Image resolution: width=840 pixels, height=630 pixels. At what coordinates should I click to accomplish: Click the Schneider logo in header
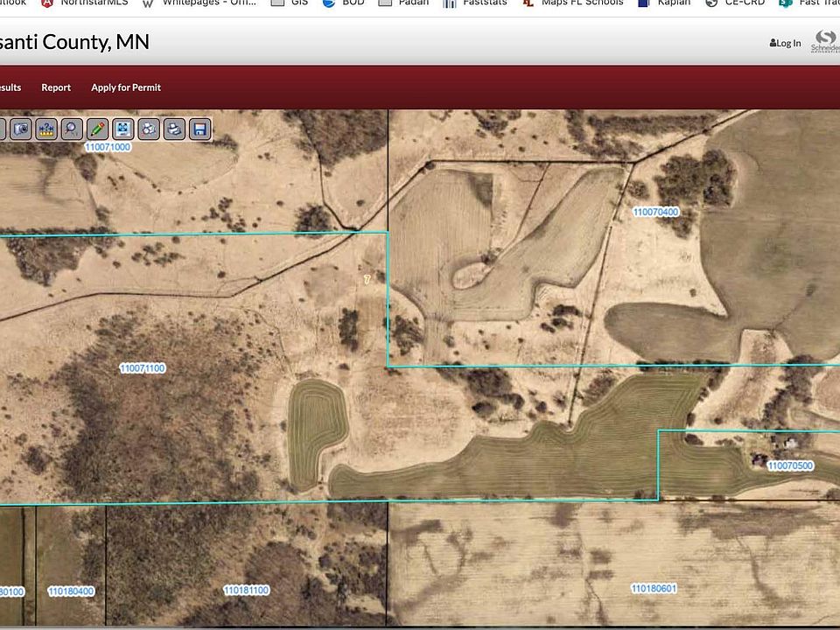(x=825, y=41)
